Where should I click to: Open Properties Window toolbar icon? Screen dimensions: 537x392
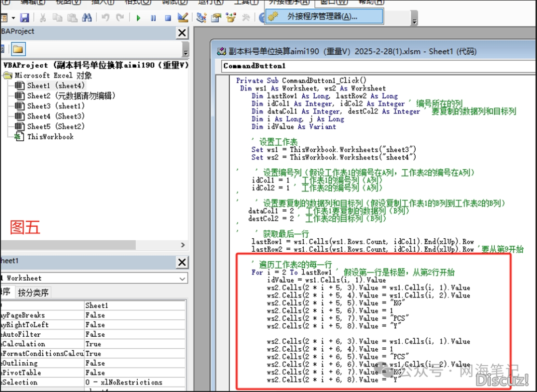click(216, 18)
